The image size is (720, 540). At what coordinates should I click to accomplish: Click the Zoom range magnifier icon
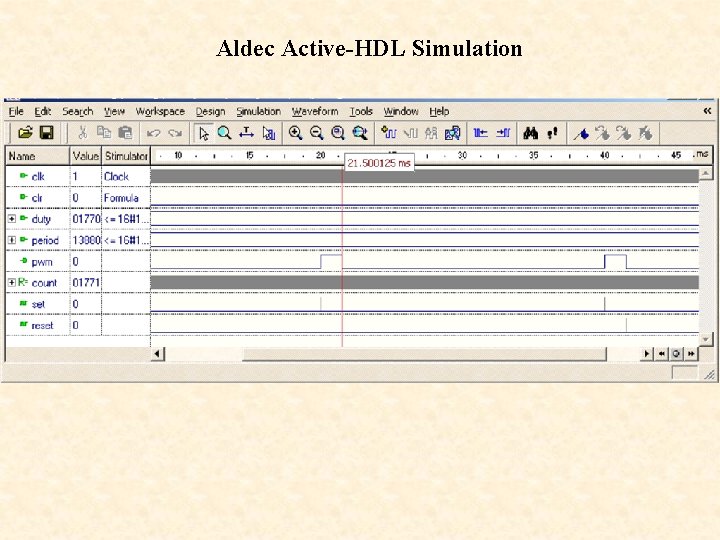(360, 133)
